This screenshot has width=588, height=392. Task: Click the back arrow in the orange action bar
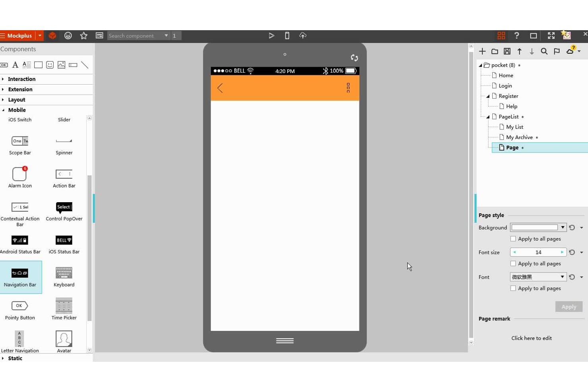220,88
